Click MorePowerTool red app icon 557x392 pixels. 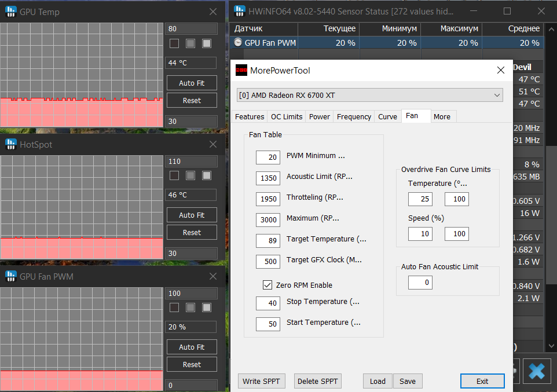click(x=241, y=70)
